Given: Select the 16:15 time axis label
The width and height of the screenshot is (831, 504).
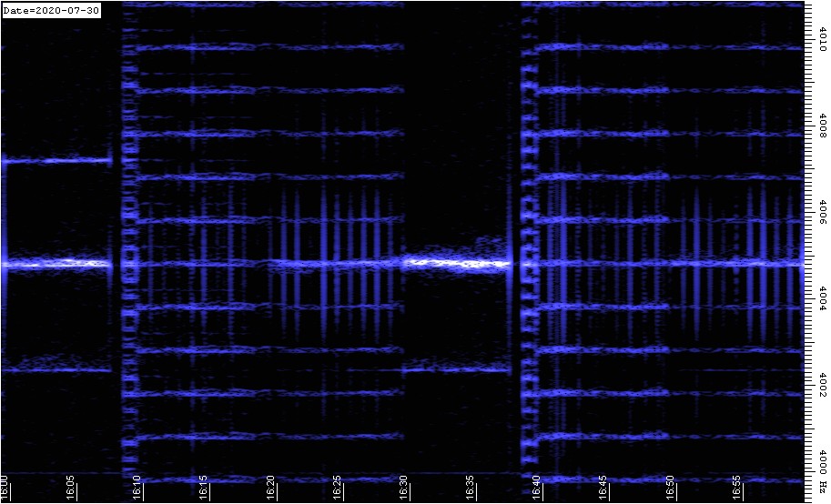Looking at the screenshot, I should click(x=205, y=488).
